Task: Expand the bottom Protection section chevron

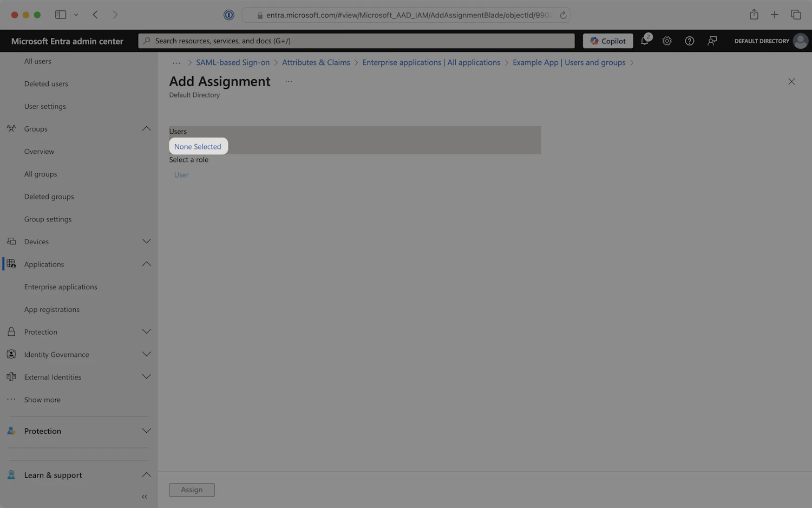Action: (x=146, y=431)
